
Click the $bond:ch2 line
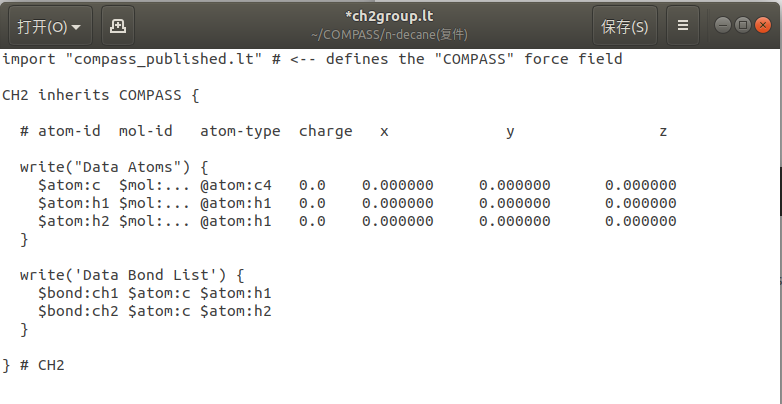(x=155, y=311)
